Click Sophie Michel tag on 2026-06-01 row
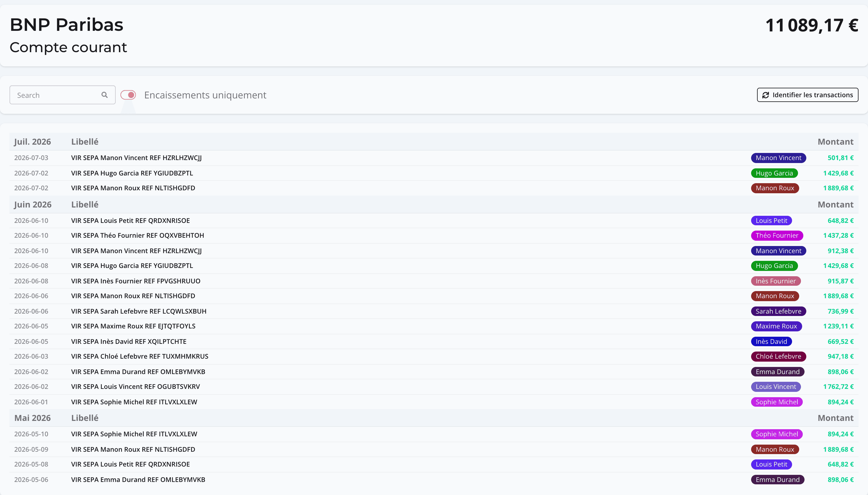 pos(776,402)
